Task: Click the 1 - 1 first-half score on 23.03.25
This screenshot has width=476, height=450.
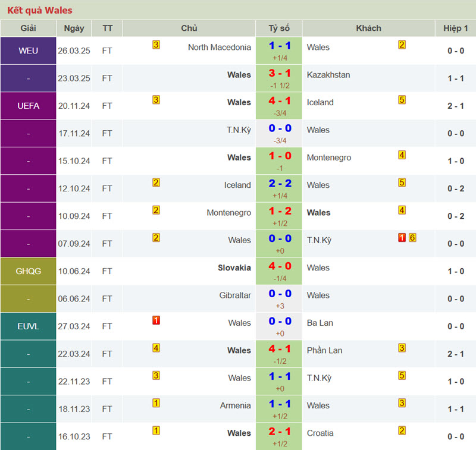Action: (456, 78)
